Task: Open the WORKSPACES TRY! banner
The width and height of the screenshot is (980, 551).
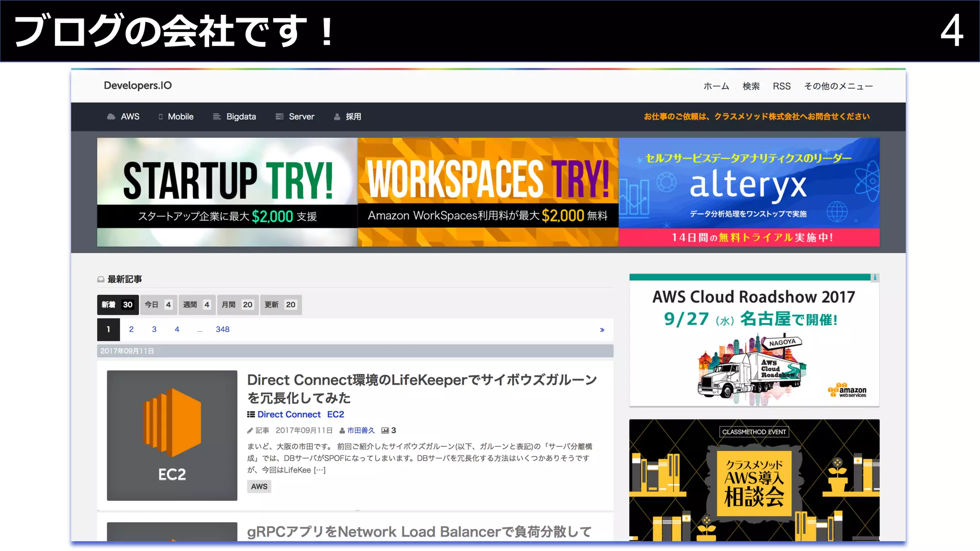Action: click(x=488, y=192)
